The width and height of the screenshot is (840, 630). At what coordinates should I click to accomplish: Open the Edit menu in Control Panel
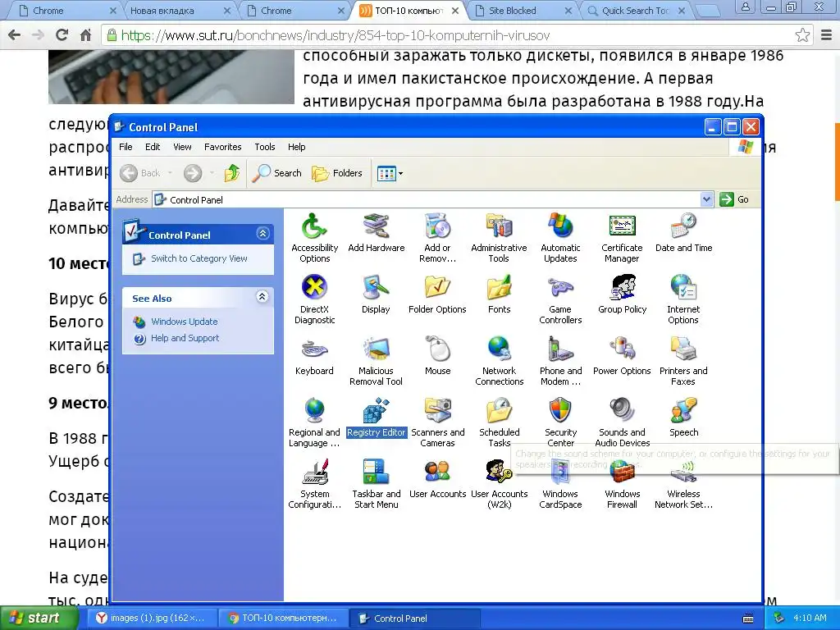152,147
